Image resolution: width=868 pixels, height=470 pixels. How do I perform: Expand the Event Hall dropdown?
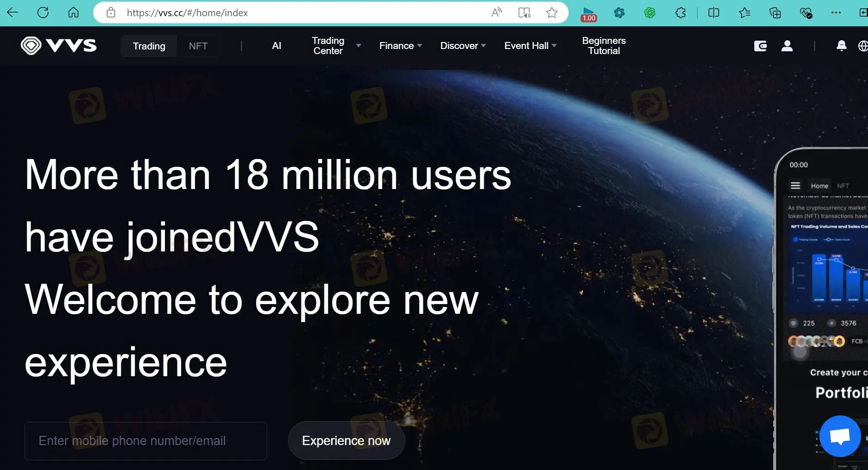tap(530, 46)
